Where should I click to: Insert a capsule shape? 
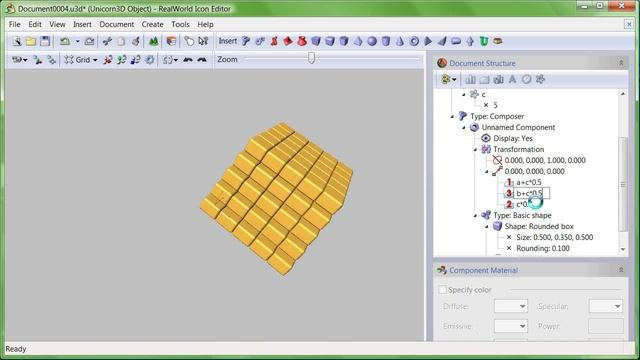click(x=456, y=41)
